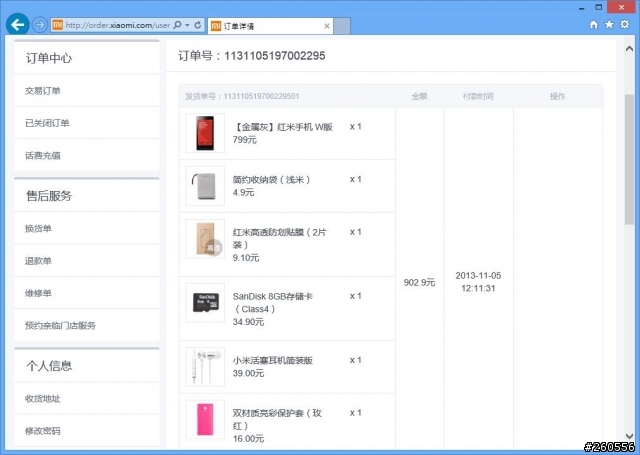Open 已关闭订单 in the sidebar
Image resolution: width=640 pixels, height=455 pixels.
point(47,123)
